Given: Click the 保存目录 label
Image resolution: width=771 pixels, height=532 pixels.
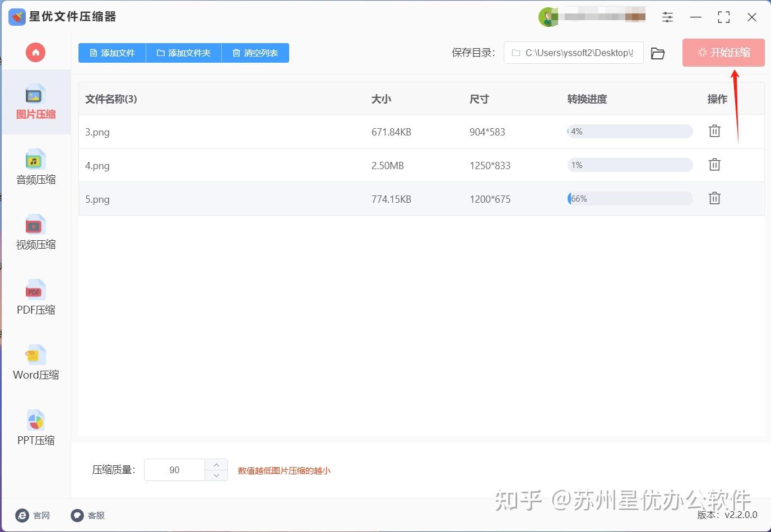Looking at the screenshot, I should (473, 53).
